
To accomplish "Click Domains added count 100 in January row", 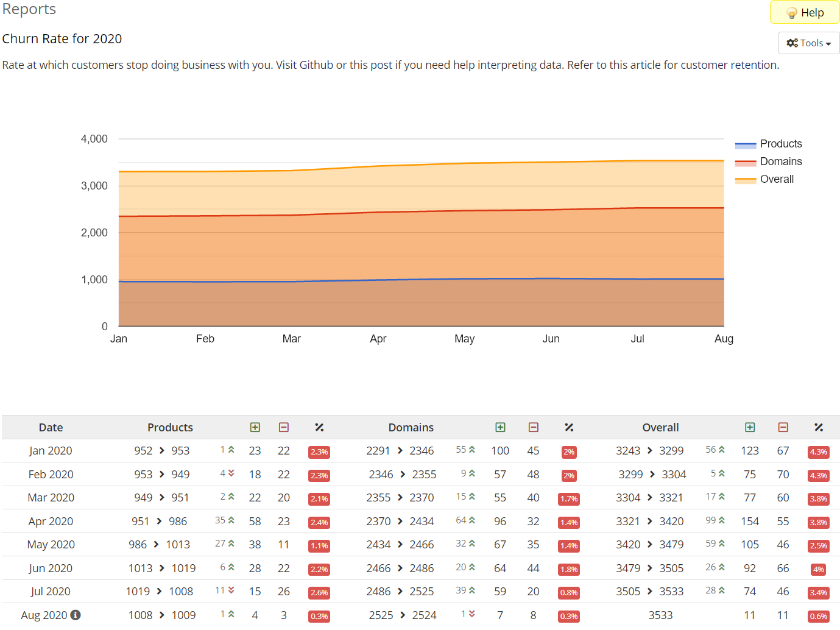I will coord(500,451).
